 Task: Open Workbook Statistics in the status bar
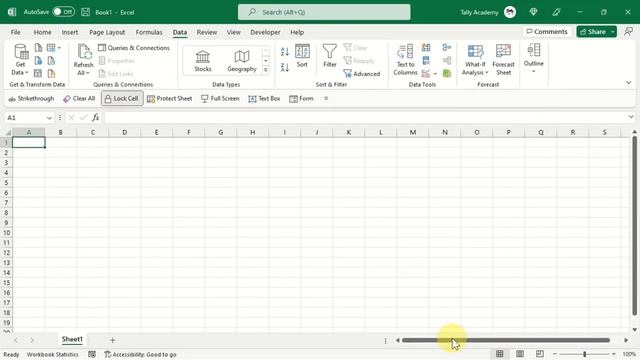(x=52, y=354)
